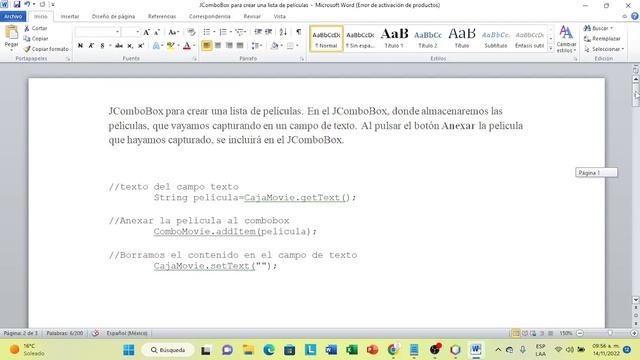The image size is (640, 360).
Task: Click the sort (A-Z) icon
Action: click(x=283, y=32)
